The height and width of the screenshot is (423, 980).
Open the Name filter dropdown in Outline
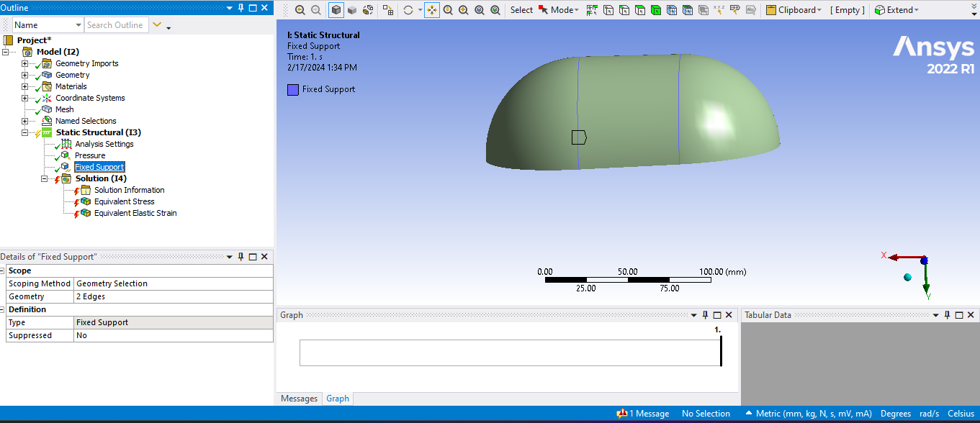[x=78, y=25]
